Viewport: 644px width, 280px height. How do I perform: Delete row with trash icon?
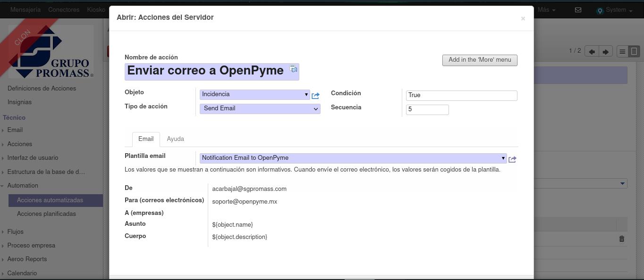(x=622, y=239)
